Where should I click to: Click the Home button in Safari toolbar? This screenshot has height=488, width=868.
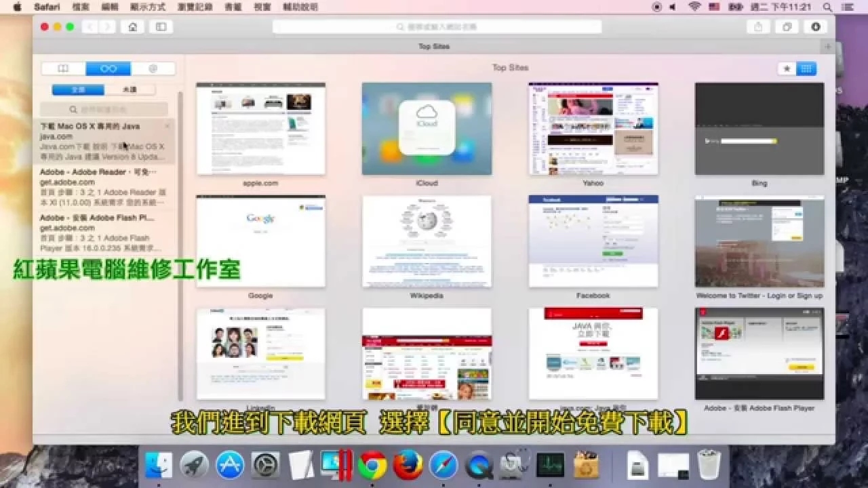pyautogui.click(x=132, y=26)
